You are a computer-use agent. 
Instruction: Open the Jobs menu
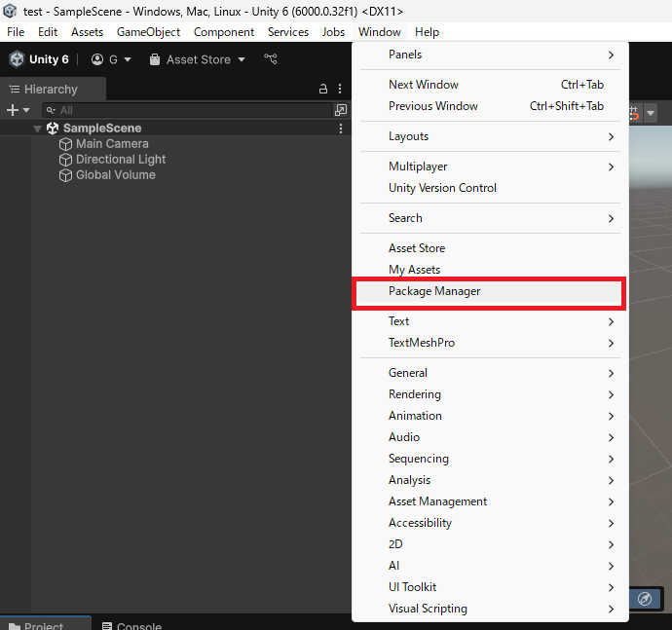point(333,32)
